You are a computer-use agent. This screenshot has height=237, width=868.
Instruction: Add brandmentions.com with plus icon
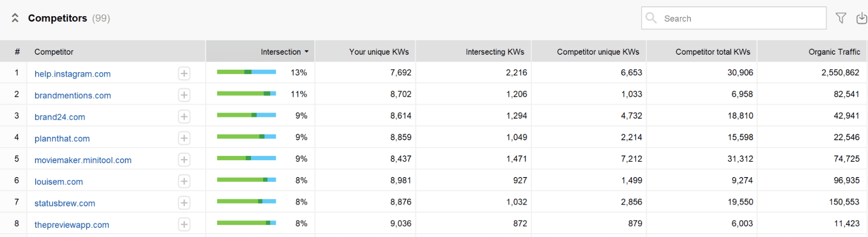pos(184,95)
